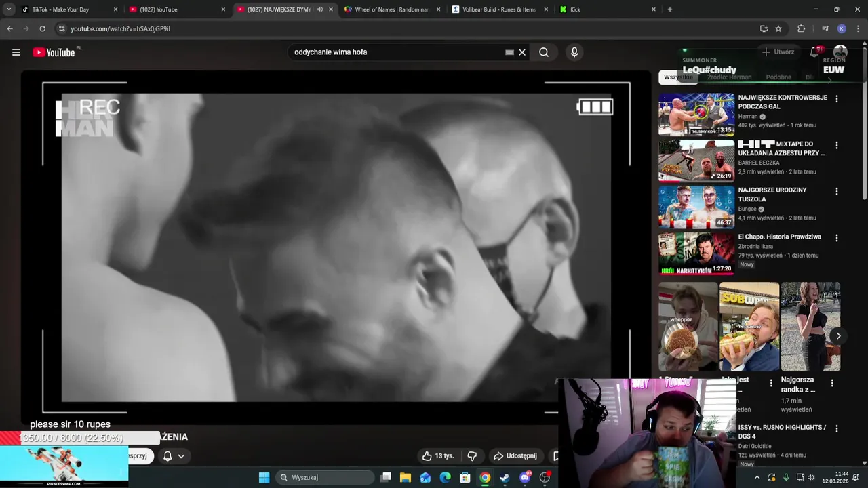This screenshot has height=488, width=868.
Task: Open the whopper Shorts thumbnail
Action: click(x=688, y=327)
